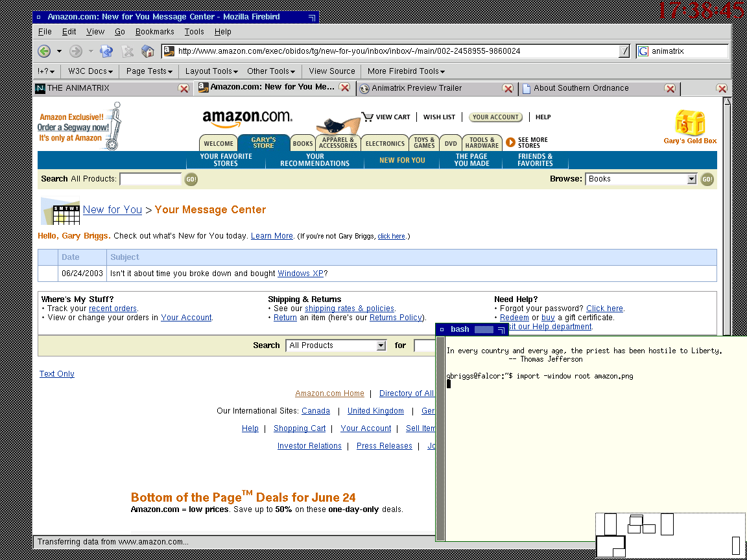The width and height of the screenshot is (747, 560).
Task: Click the calendar icon beside New for You
Action: pyautogui.click(x=60, y=211)
